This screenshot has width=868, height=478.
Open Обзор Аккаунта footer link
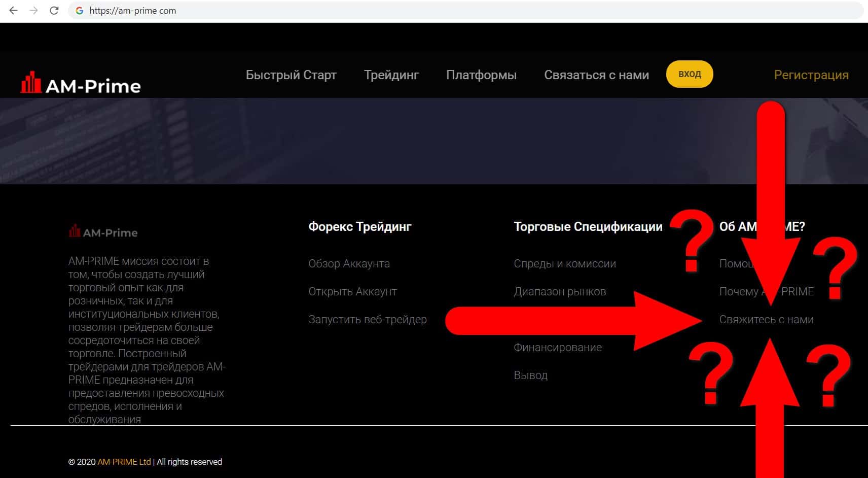pos(349,264)
